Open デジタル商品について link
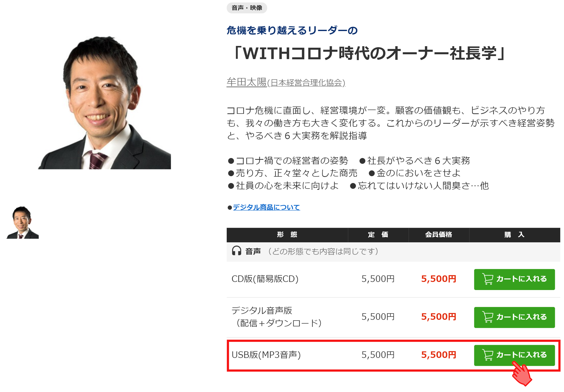 pos(266,207)
